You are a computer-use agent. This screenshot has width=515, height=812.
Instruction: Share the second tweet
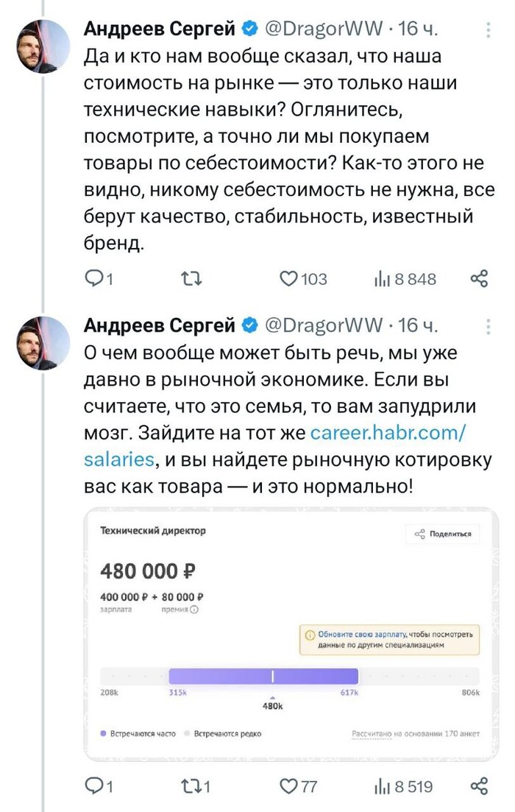pyautogui.click(x=479, y=786)
